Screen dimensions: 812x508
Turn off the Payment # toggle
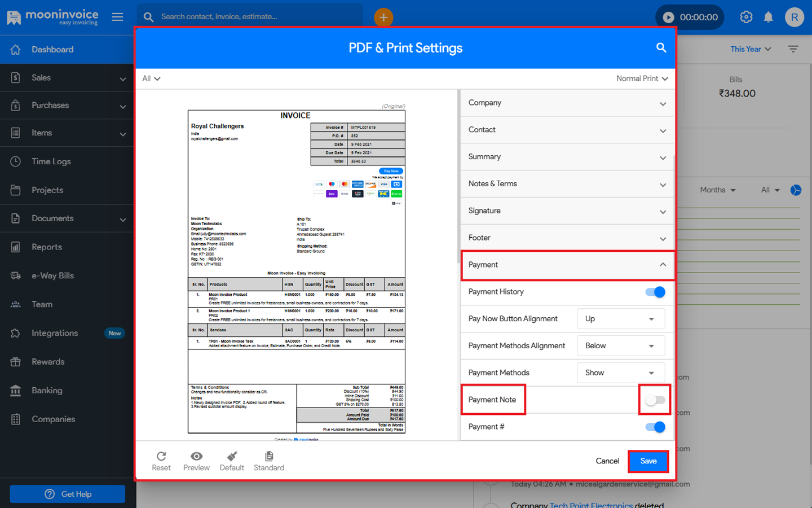[x=655, y=427]
